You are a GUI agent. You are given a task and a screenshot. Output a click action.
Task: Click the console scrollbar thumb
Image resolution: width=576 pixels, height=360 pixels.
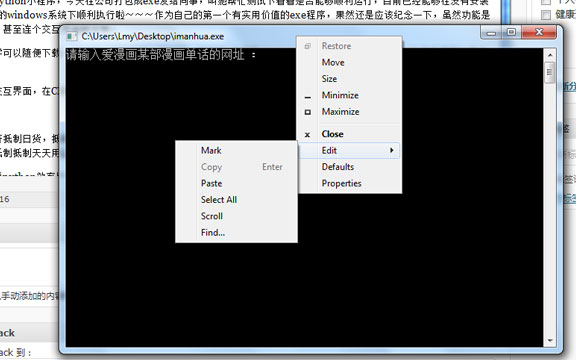coord(550,72)
